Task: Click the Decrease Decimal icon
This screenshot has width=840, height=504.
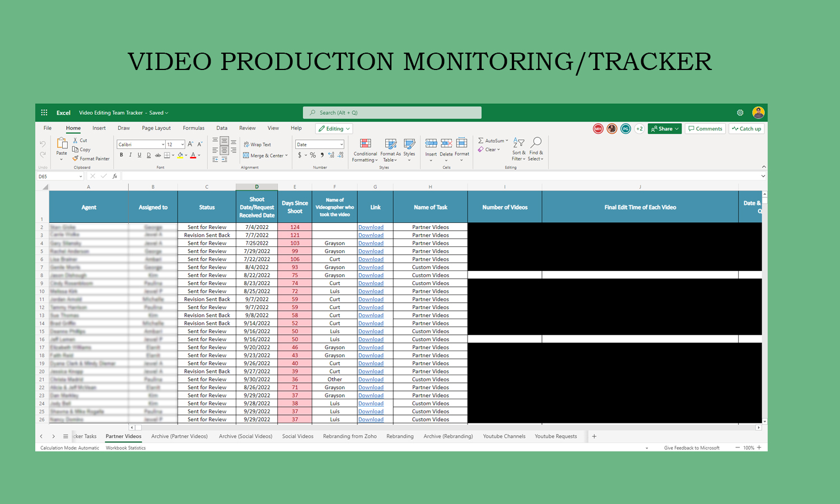Action: click(340, 155)
